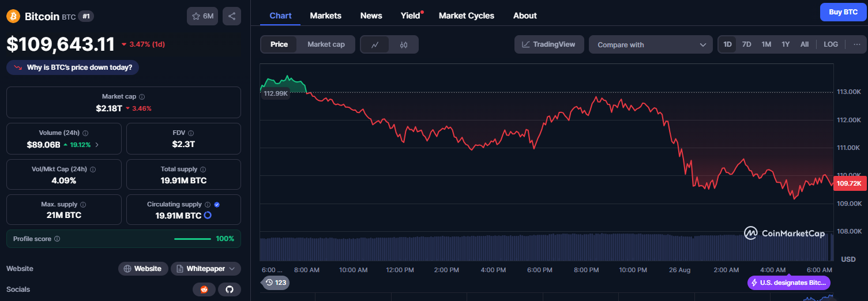Viewport: 868px width, 301px height.
Task: Click the Profile score 100% bar
Action: coord(193,239)
